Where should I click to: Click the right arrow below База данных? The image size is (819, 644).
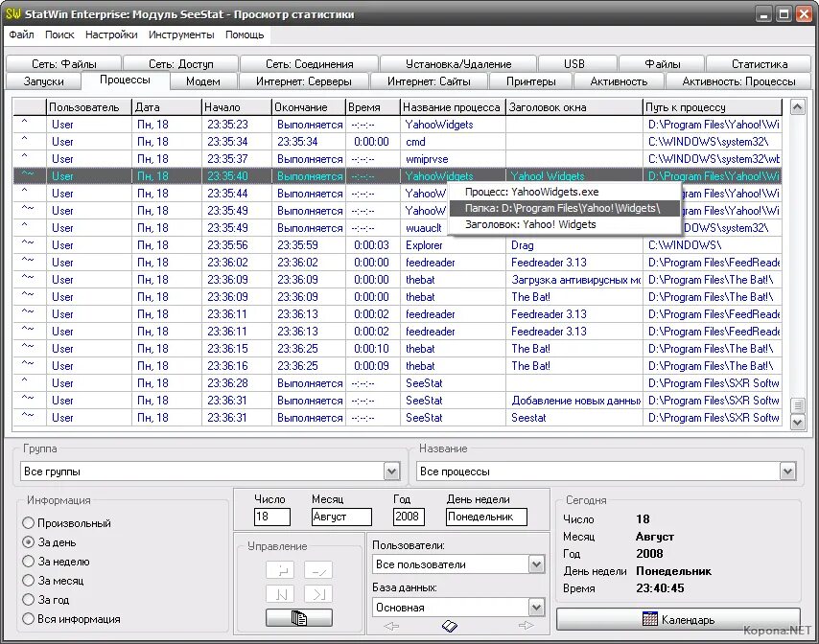coord(526,625)
